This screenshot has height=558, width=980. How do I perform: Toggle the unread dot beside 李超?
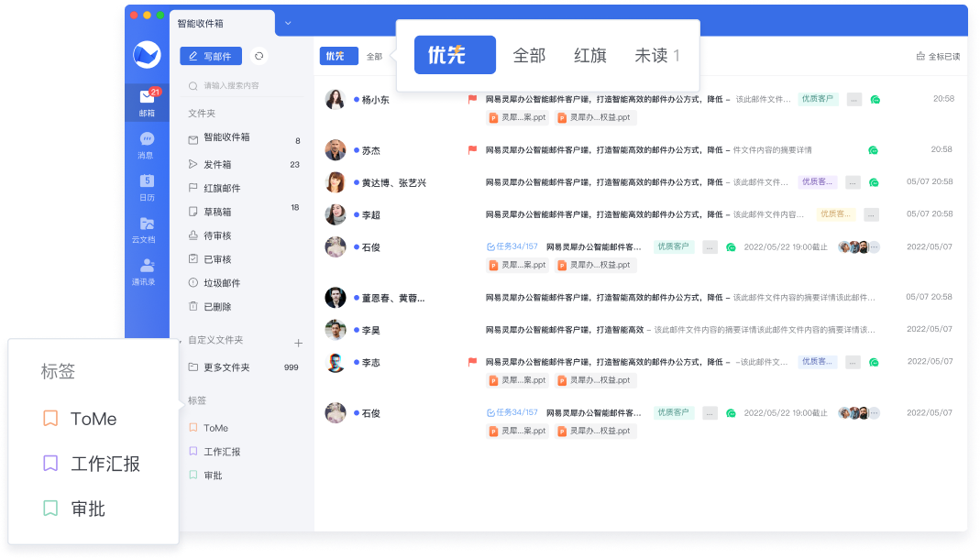pos(357,214)
